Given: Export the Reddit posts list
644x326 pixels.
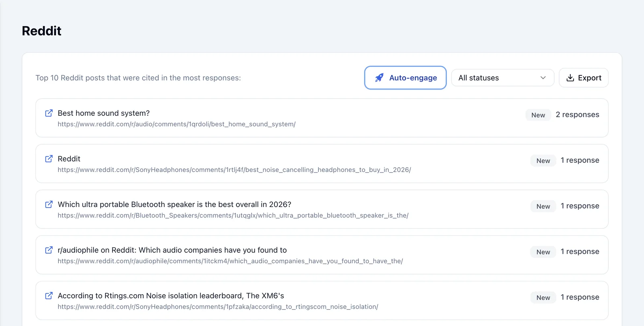Looking at the screenshot, I should pyautogui.click(x=584, y=78).
